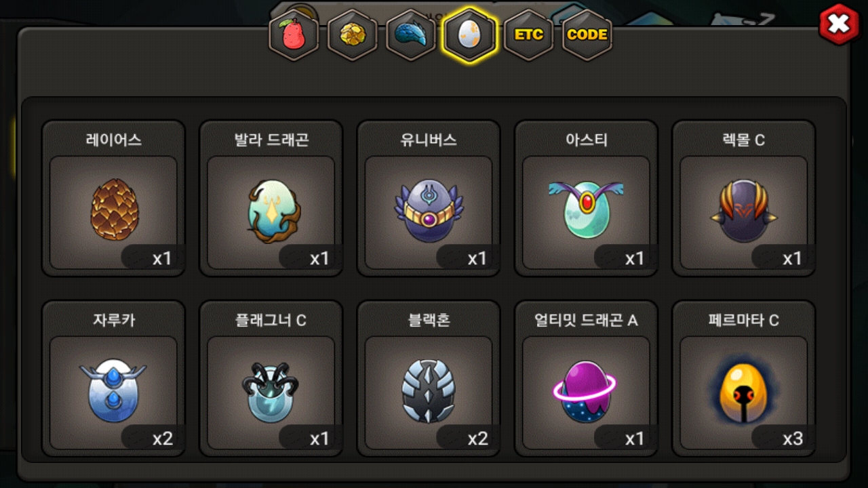
Task: Switch to the ETC tab
Action: click(x=528, y=35)
